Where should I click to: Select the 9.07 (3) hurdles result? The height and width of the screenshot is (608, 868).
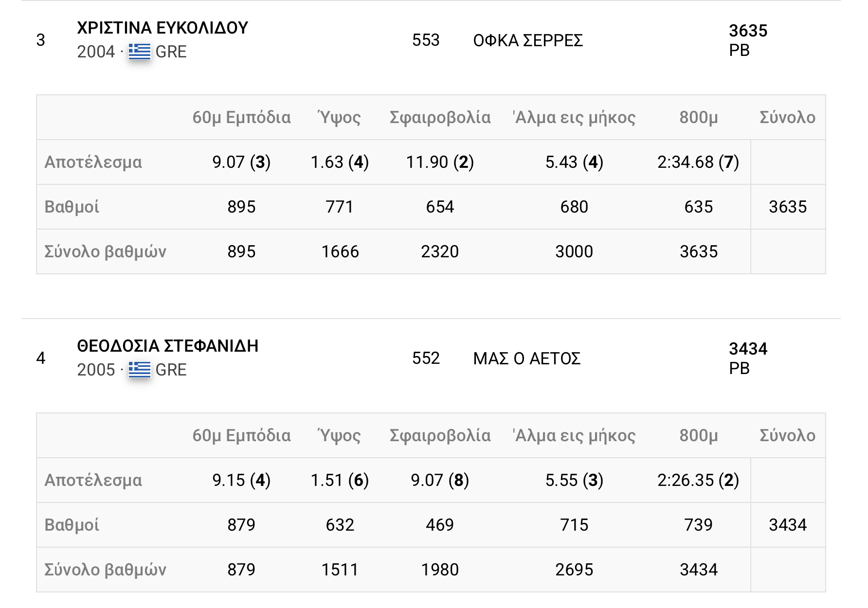(241, 162)
